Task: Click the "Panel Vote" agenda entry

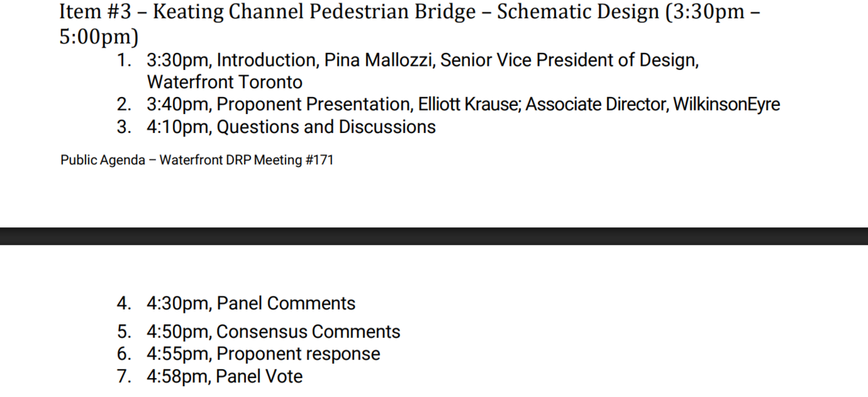Action: pos(260,377)
